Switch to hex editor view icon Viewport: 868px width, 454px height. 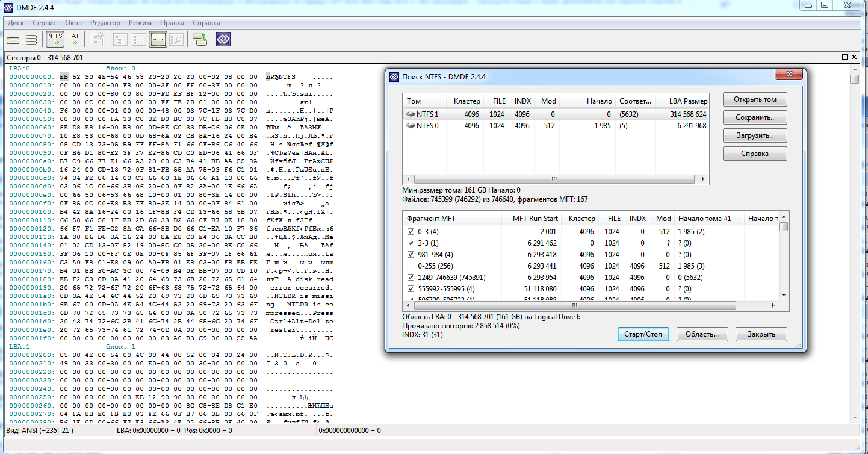click(158, 40)
